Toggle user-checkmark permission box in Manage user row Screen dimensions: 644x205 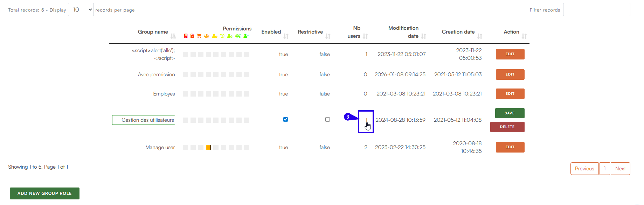(x=246, y=148)
